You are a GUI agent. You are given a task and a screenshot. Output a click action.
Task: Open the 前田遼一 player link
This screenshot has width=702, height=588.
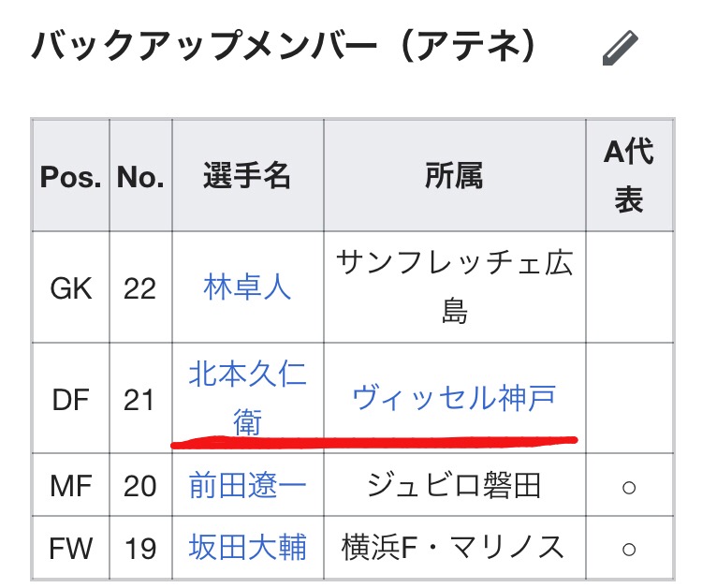pyautogui.click(x=247, y=485)
